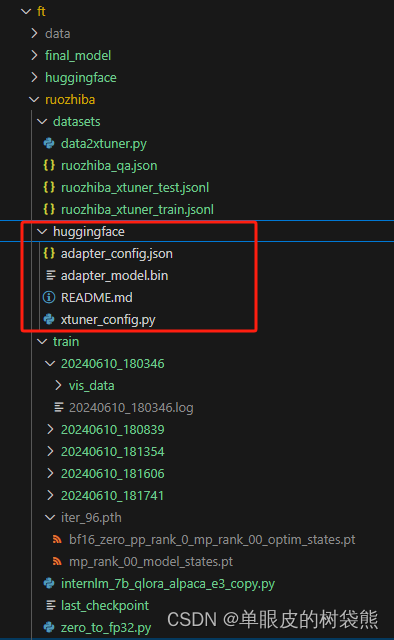Select the iter_96.pth folder name
The width and height of the screenshot is (394, 640).
pyautogui.click(x=91, y=518)
